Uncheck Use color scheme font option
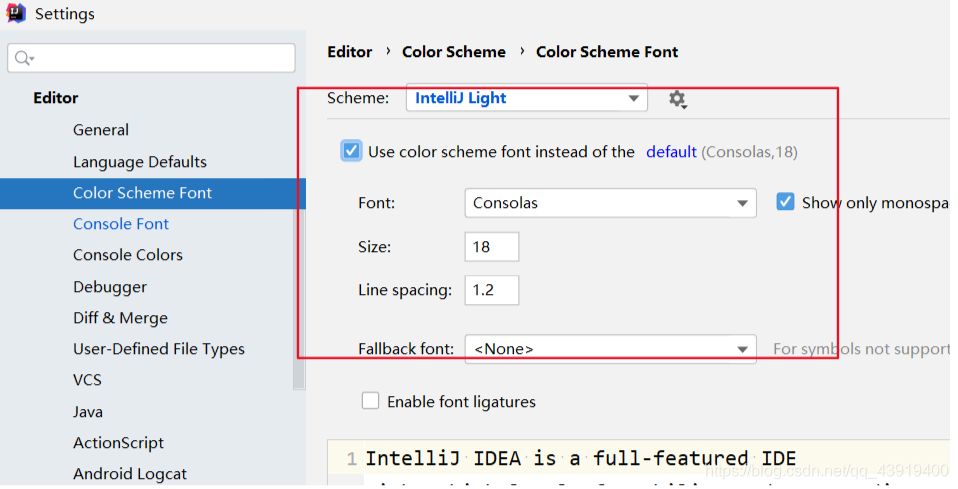 click(351, 151)
